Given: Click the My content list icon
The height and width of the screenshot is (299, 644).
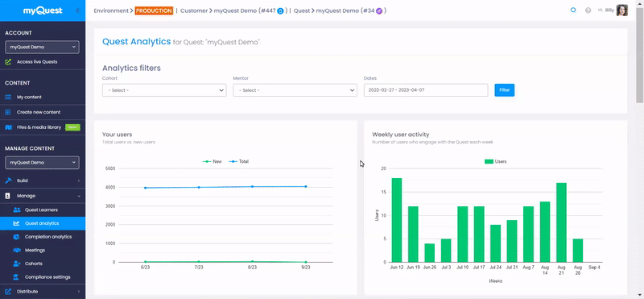Looking at the screenshot, I should [x=8, y=97].
